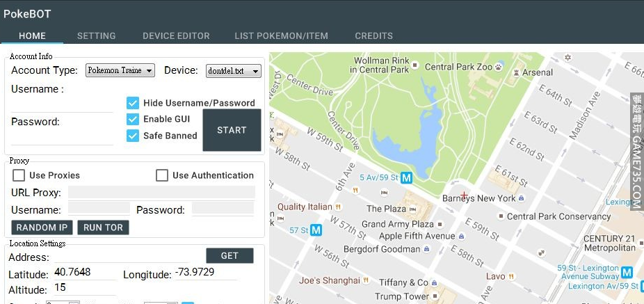The width and height of the screenshot is (644, 304).
Task: Click the W 59th St label
Action: [x=325, y=139]
